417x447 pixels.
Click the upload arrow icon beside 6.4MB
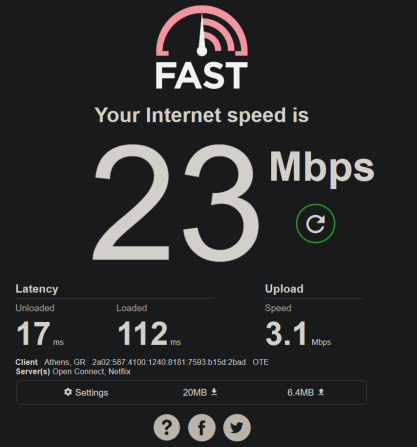click(321, 392)
